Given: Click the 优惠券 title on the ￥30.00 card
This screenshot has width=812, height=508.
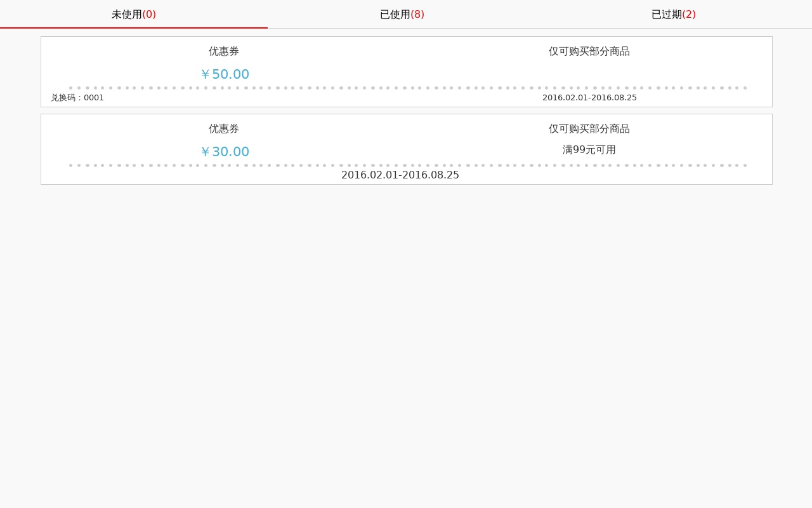Looking at the screenshot, I should point(224,129).
